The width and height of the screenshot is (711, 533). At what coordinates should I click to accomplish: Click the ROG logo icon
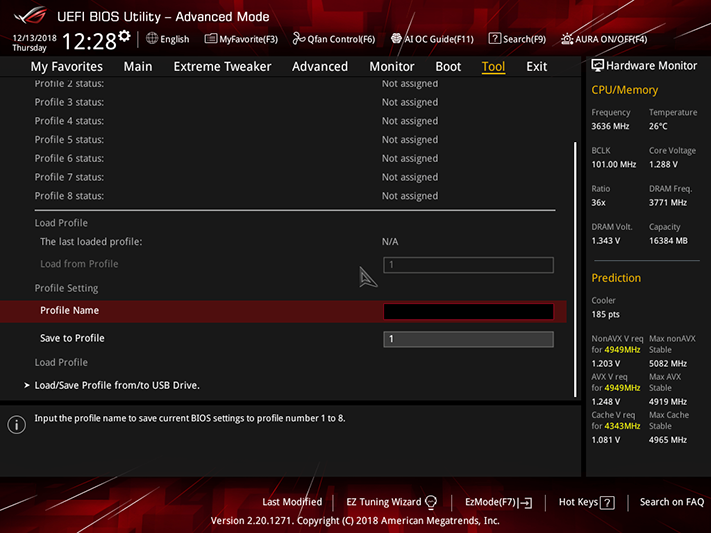(30, 16)
